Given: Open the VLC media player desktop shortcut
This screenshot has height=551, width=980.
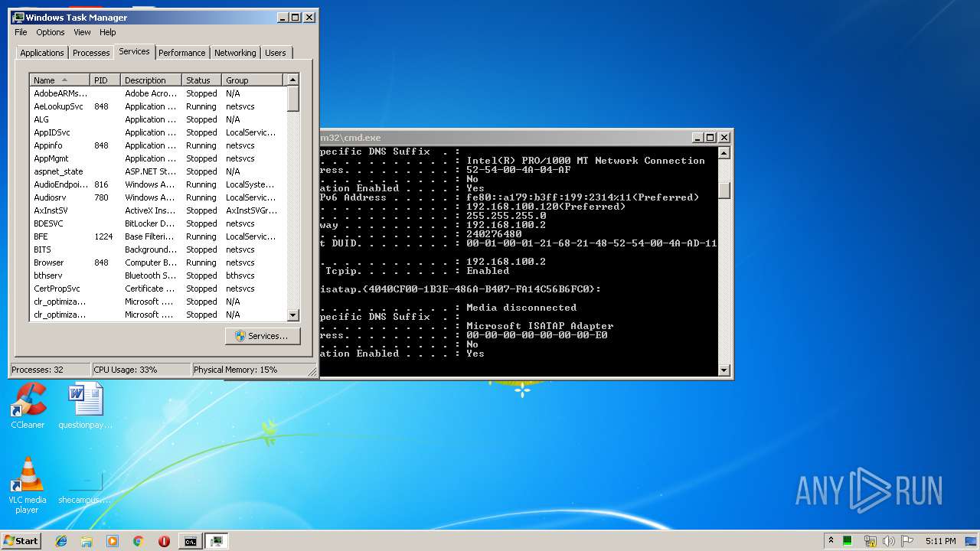Looking at the screenshot, I should point(28,485).
